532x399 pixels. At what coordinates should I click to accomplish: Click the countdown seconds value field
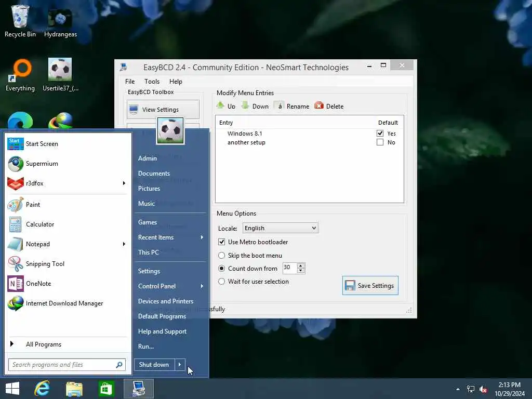(290, 268)
